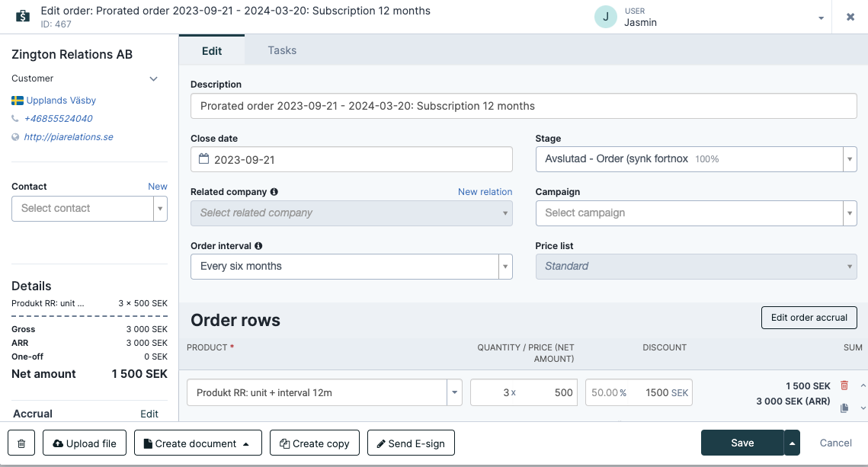868x467 pixels.
Task: Delete the order row with trash icon
Action: tap(844, 385)
